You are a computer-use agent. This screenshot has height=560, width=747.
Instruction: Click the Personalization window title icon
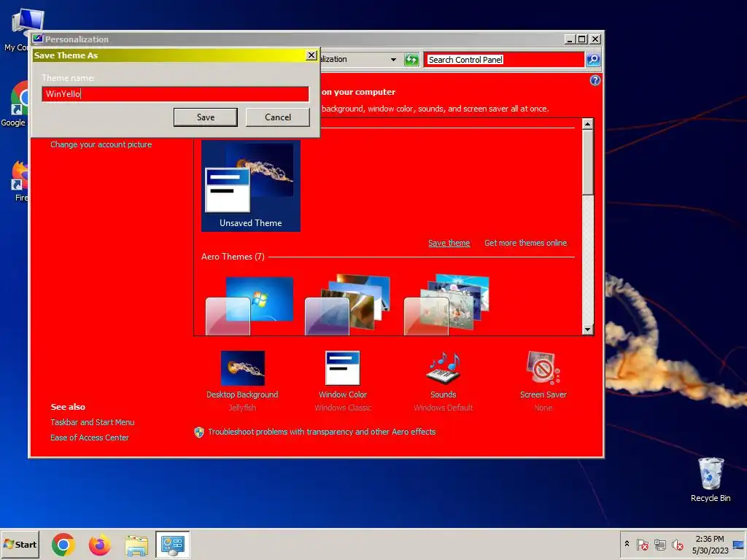coord(38,39)
